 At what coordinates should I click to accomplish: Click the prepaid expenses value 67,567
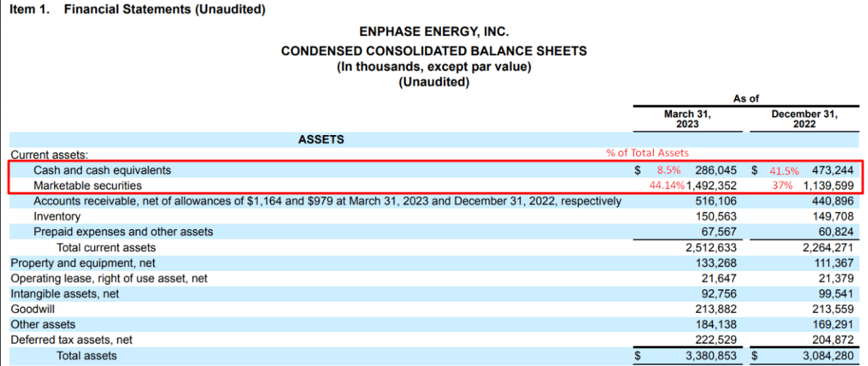pos(719,232)
